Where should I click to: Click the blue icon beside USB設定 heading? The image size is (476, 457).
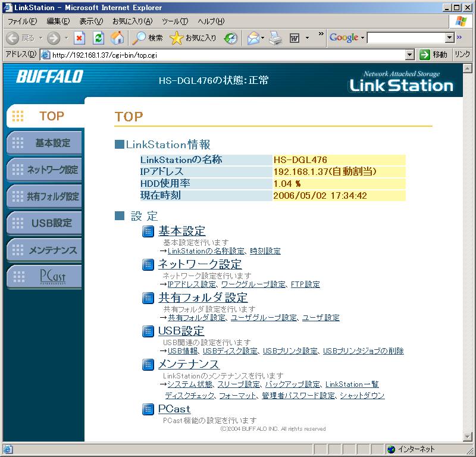(x=148, y=331)
